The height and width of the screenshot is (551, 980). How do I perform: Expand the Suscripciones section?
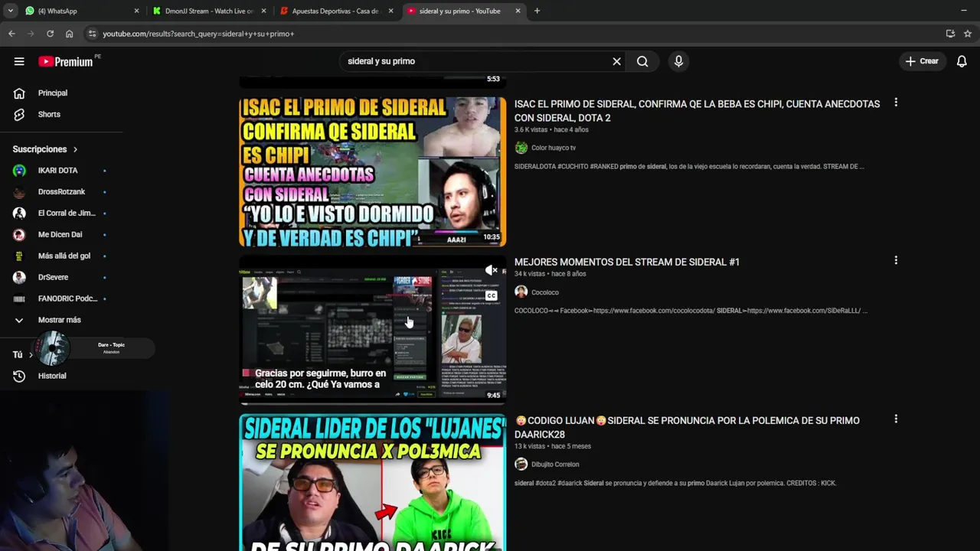pos(45,149)
